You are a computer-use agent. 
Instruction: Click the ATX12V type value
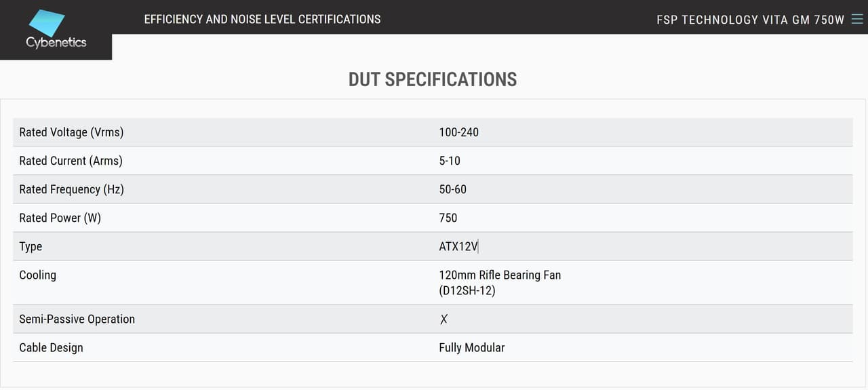coord(458,246)
